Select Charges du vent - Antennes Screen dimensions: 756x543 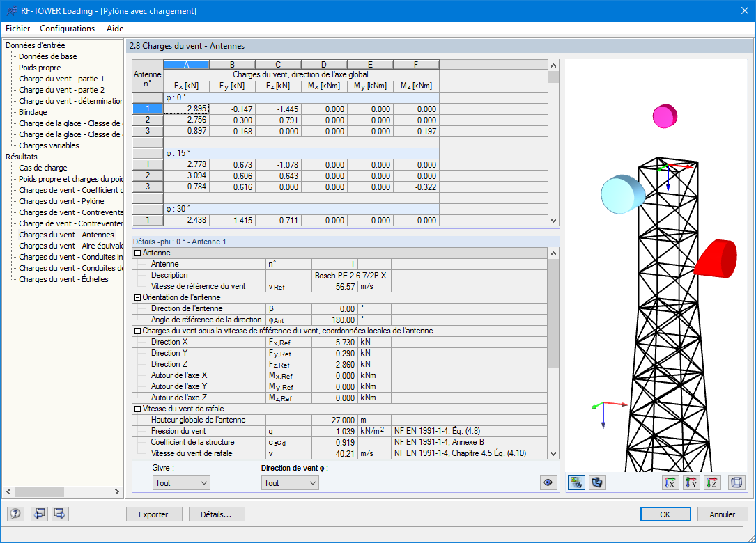pos(66,235)
